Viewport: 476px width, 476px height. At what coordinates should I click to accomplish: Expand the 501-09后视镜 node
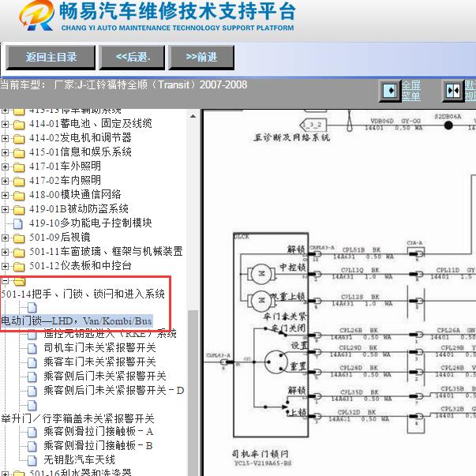pyautogui.click(x=5, y=238)
